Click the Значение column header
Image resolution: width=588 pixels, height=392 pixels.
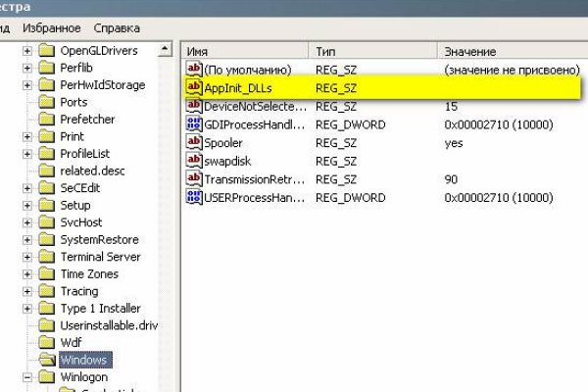[510, 50]
